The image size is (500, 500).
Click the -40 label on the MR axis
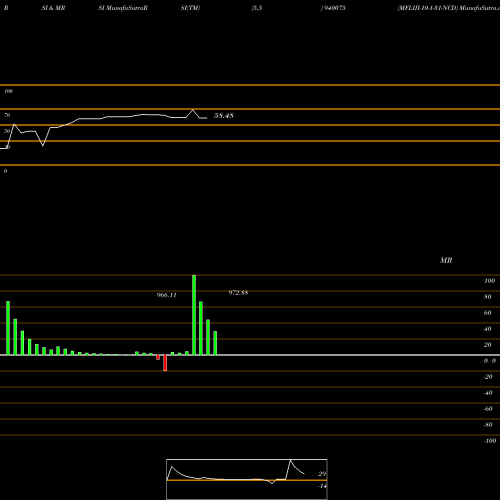click(x=488, y=393)
